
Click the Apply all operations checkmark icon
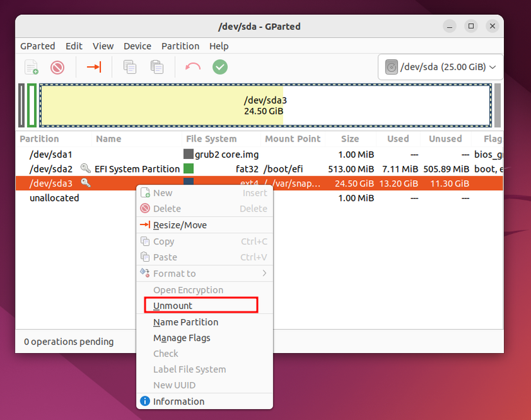(219, 67)
